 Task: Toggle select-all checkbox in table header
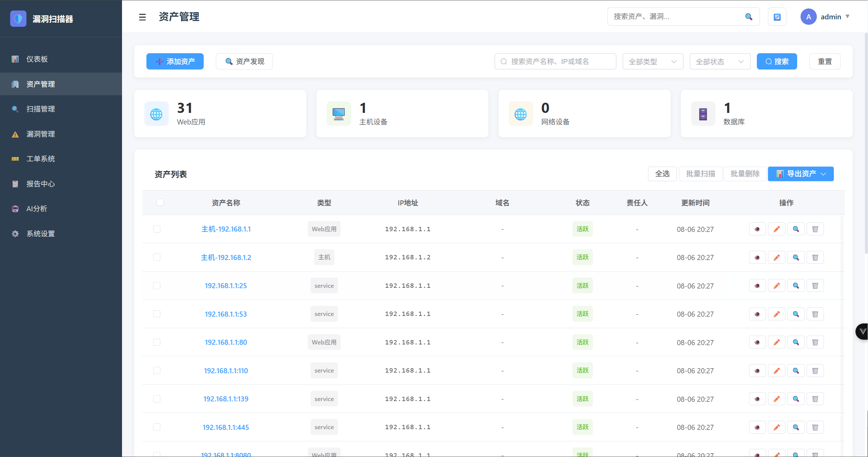(x=160, y=202)
